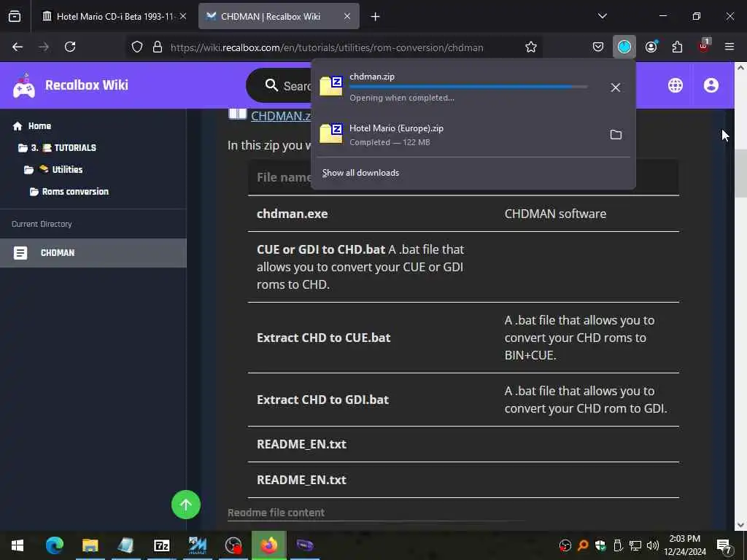The image size is (747, 560).
Task: Open the extensions puzzle menu
Action: (677, 47)
